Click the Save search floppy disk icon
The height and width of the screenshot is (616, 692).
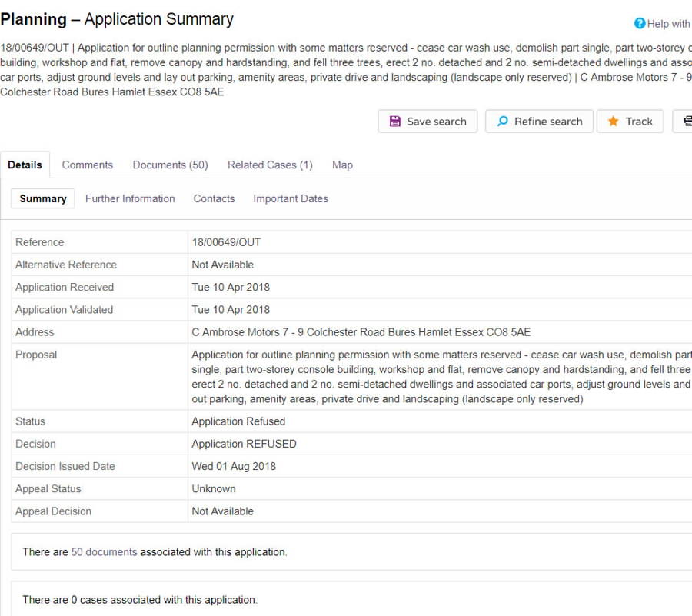(x=395, y=122)
